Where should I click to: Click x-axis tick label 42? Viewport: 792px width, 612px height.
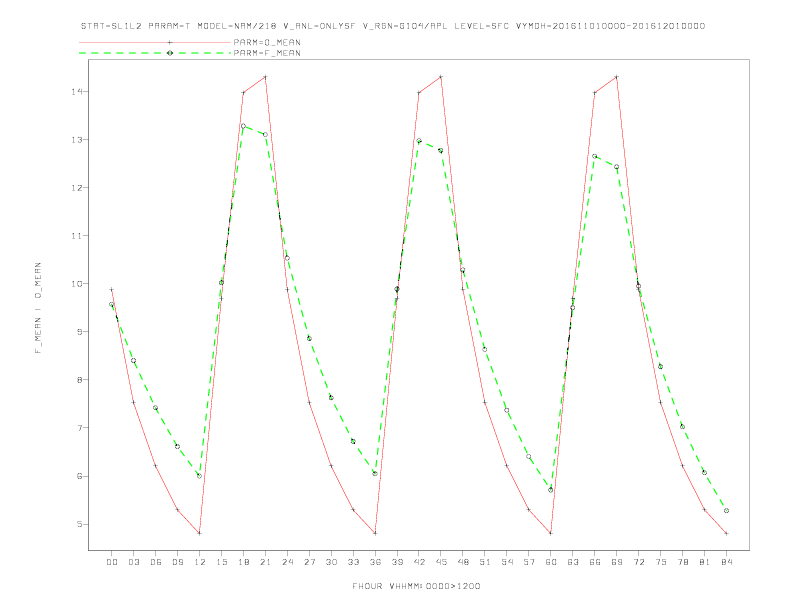click(x=419, y=562)
